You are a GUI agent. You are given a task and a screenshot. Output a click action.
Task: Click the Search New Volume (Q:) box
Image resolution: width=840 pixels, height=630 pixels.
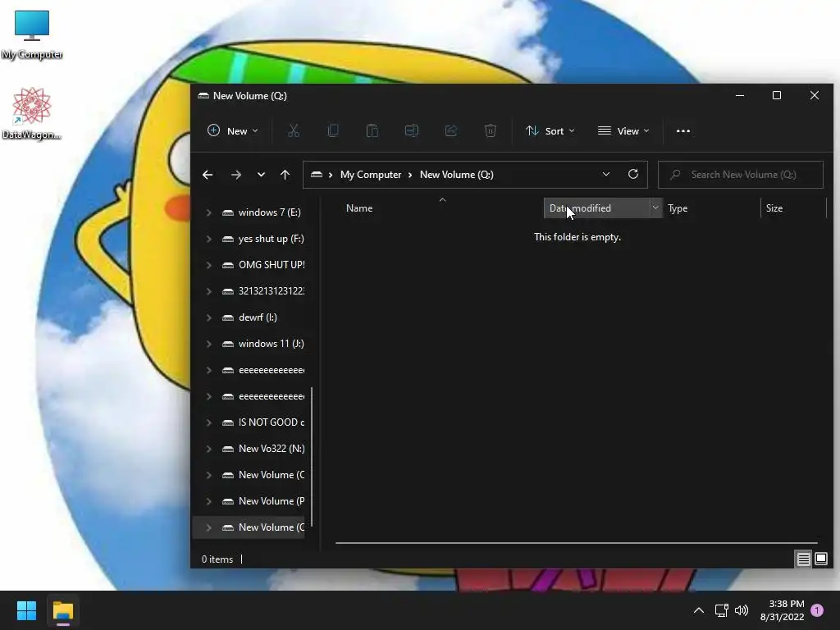pos(741,175)
